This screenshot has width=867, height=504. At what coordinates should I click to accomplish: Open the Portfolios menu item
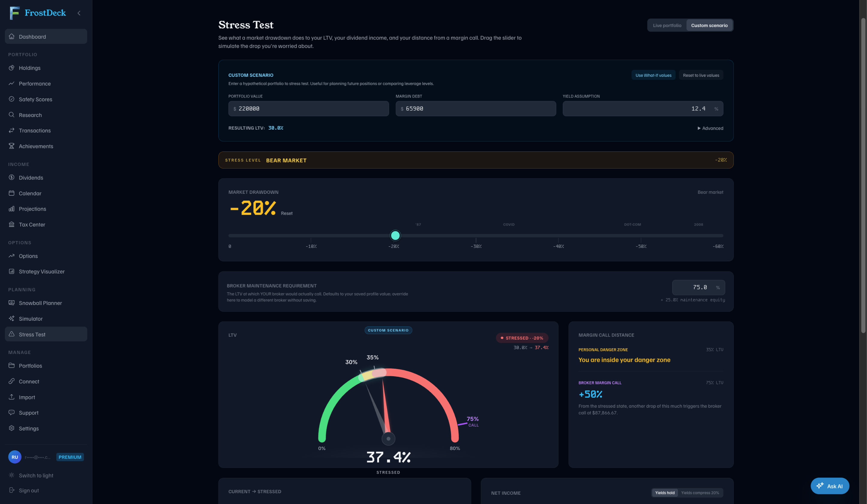coord(46,365)
